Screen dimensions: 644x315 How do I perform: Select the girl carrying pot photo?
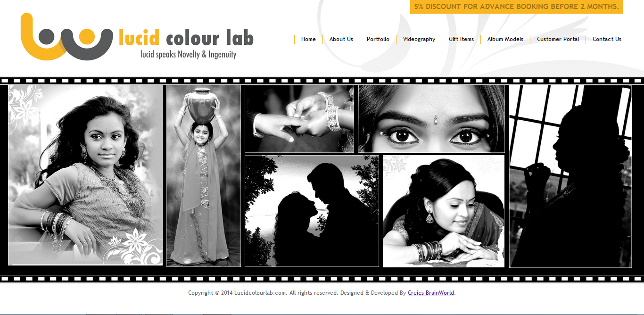pyautogui.click(x=204, y=176)
